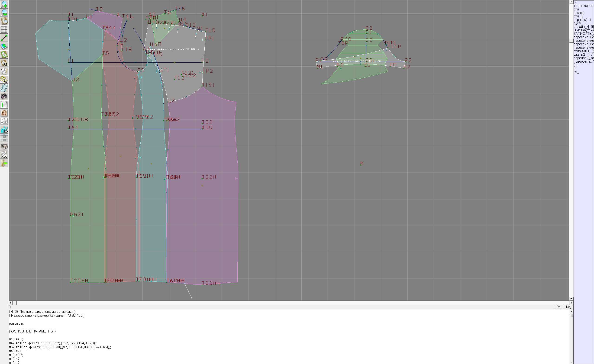The width and height of the screenshot is (594, 364).
Task: Select the line segment tool icon
Action: point(4,38)
